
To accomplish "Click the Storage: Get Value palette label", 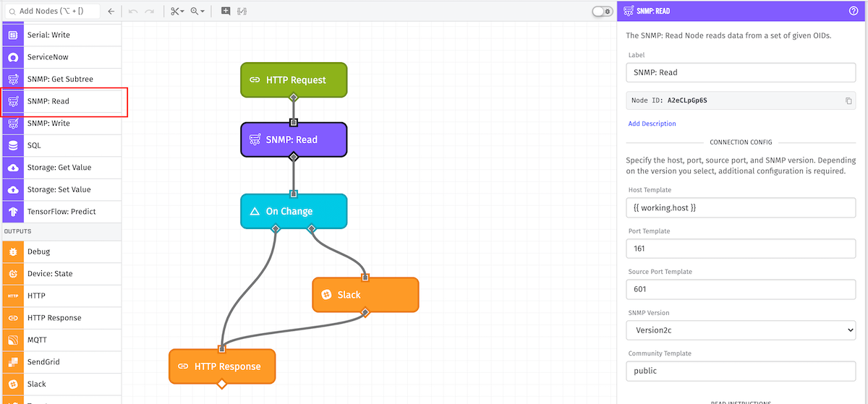I will pos(59,168).
